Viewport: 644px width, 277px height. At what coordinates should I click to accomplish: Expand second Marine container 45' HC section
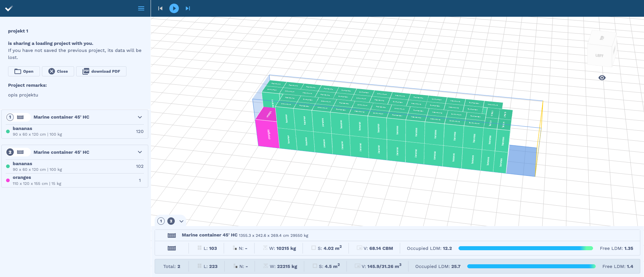click(140, 152)
